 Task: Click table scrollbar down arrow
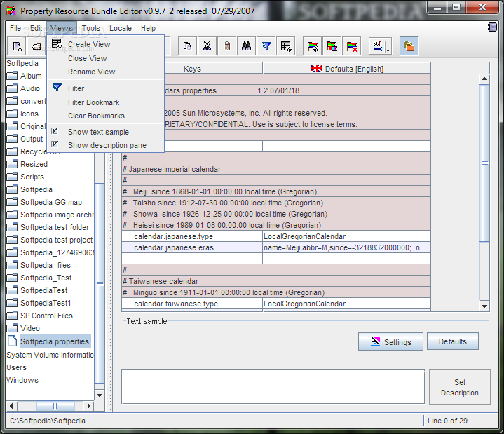point(484,306)
